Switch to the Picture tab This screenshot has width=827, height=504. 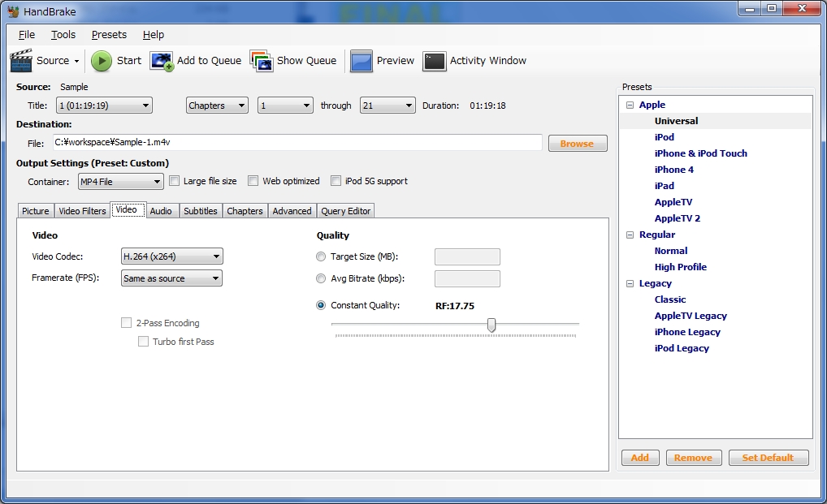pyautogui.click(x=35, y=211)
